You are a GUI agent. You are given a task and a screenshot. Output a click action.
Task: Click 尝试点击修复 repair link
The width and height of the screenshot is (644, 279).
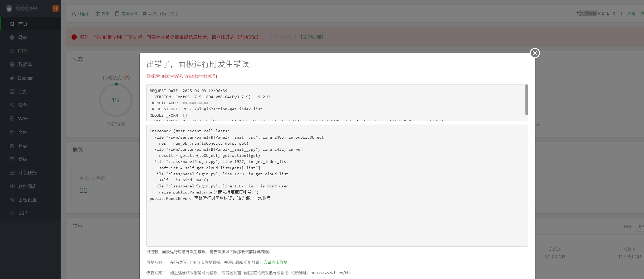point(275,262)
